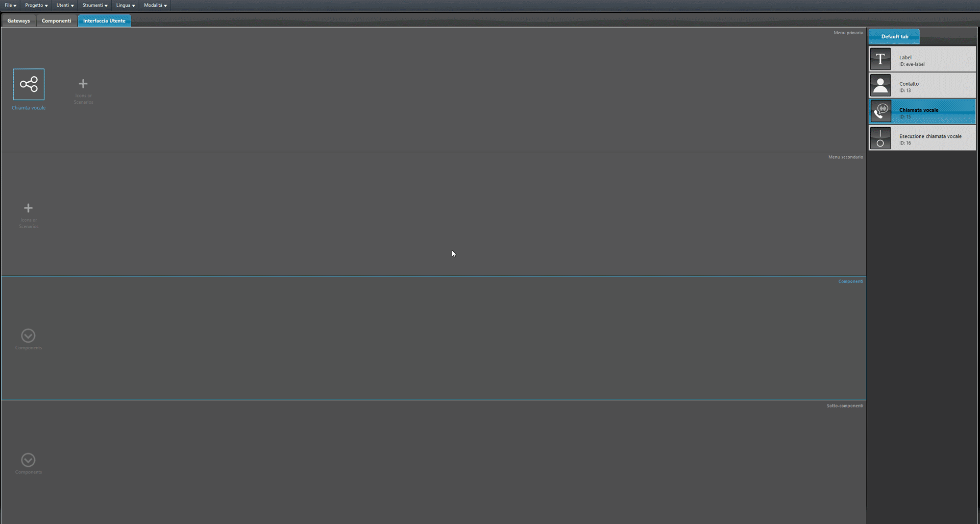Open the File menu
This screenshot has width=980, height=524.
(11, 5)
